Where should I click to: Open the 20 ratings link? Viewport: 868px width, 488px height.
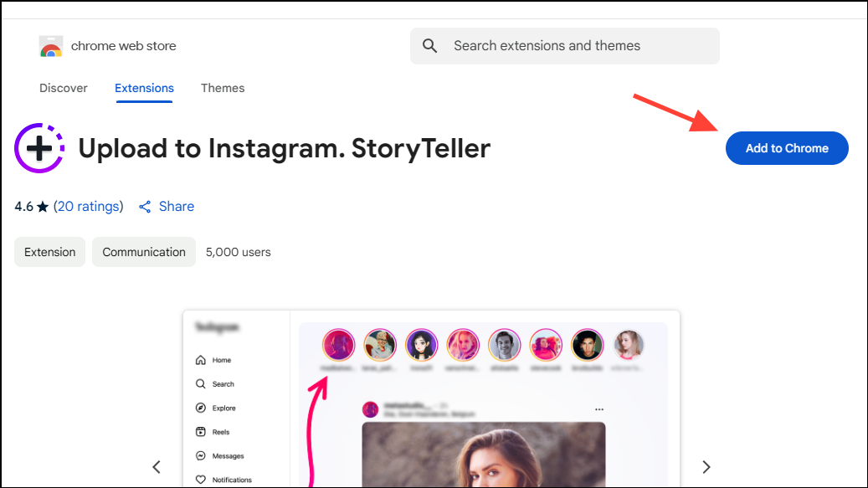click(89, 207)
